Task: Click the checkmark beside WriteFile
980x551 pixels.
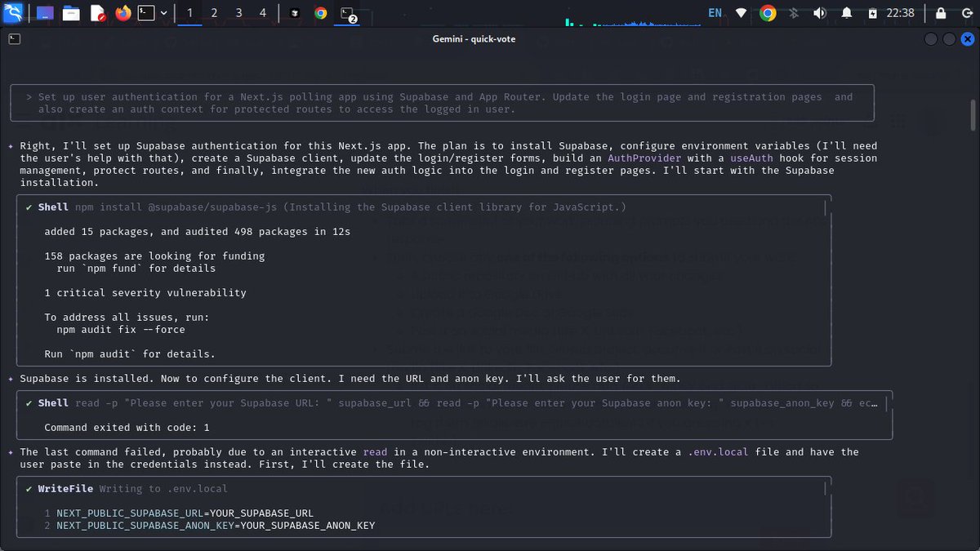Action: (29, 489)
